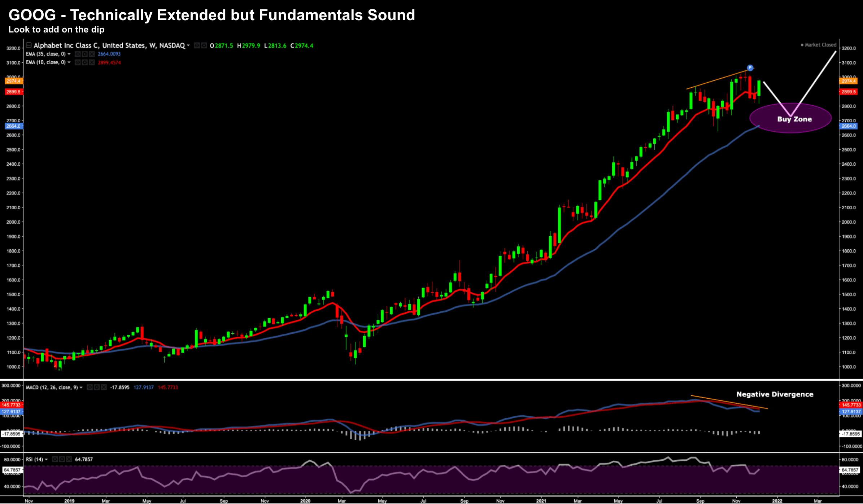Screen dimensions: 863x504
Task: Remove the EMA 10 indicator with X icon
Action: tap(92, 62)
